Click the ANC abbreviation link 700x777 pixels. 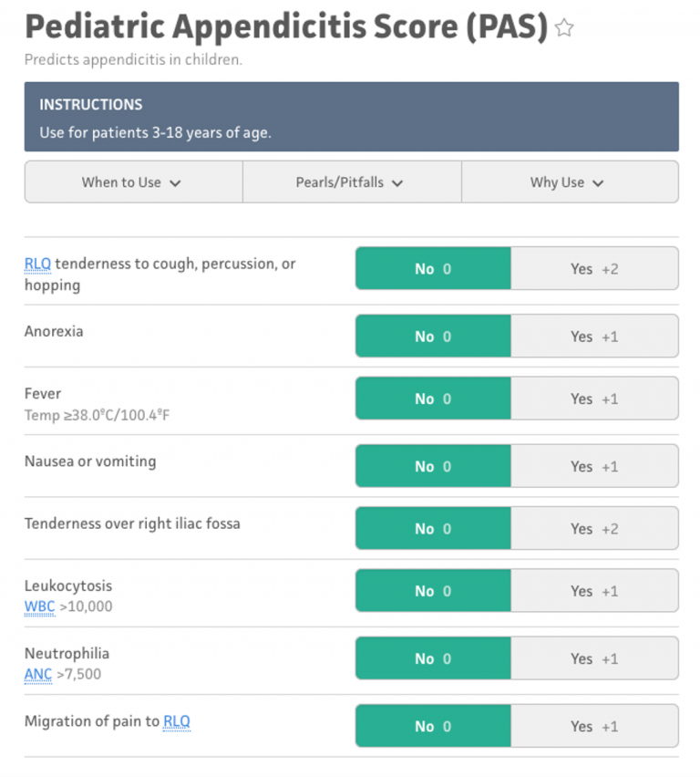(38, 675)
